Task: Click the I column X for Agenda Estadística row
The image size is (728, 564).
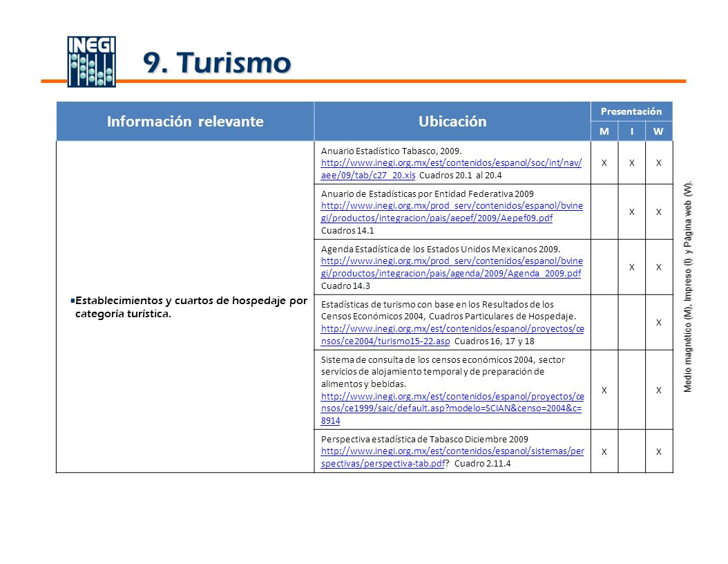Action: (631, 267)
